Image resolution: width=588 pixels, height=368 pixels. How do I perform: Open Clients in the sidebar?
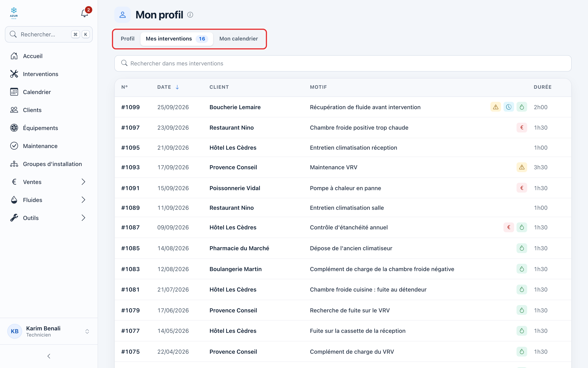pos(49,110)
